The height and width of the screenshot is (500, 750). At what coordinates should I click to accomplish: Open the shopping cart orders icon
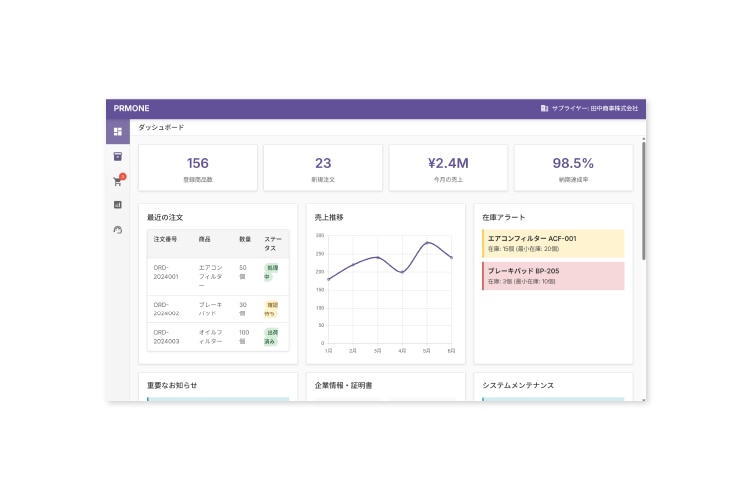117,181
